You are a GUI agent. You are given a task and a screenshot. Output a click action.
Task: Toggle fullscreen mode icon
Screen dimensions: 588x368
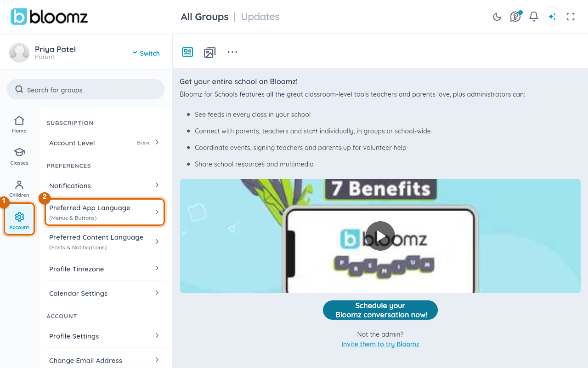click(571, 17)
